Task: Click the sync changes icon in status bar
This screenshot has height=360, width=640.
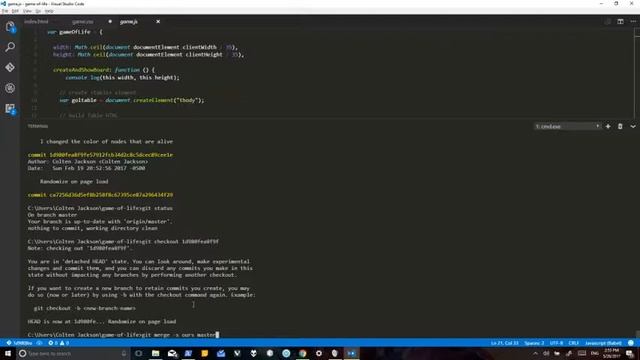Action: pos(39,343)
